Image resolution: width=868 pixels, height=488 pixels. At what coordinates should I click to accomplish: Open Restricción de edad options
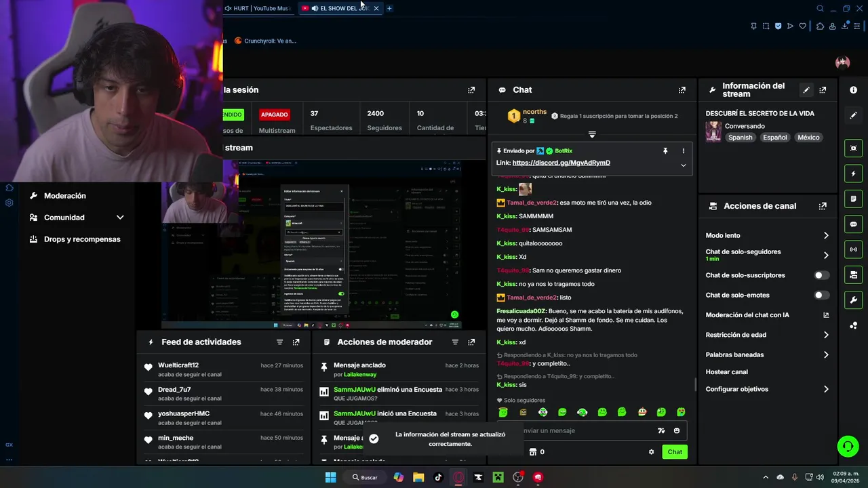coord(767,335)
